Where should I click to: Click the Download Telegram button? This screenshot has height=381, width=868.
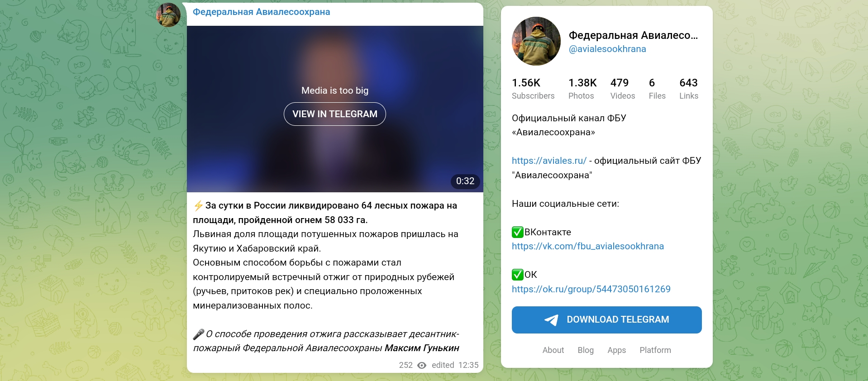tap(607, 320)
